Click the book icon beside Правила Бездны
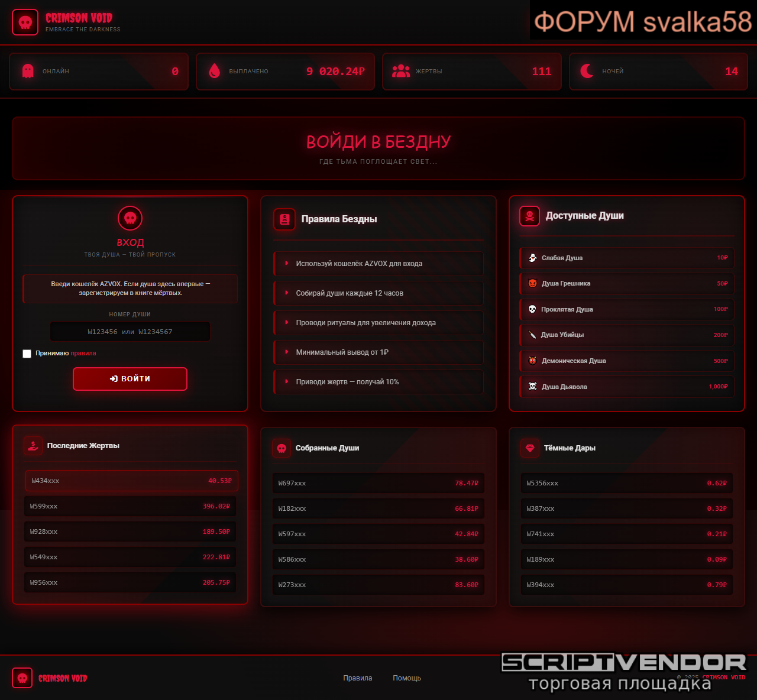Viewport: 757px width, 700px height. point(284,219)
